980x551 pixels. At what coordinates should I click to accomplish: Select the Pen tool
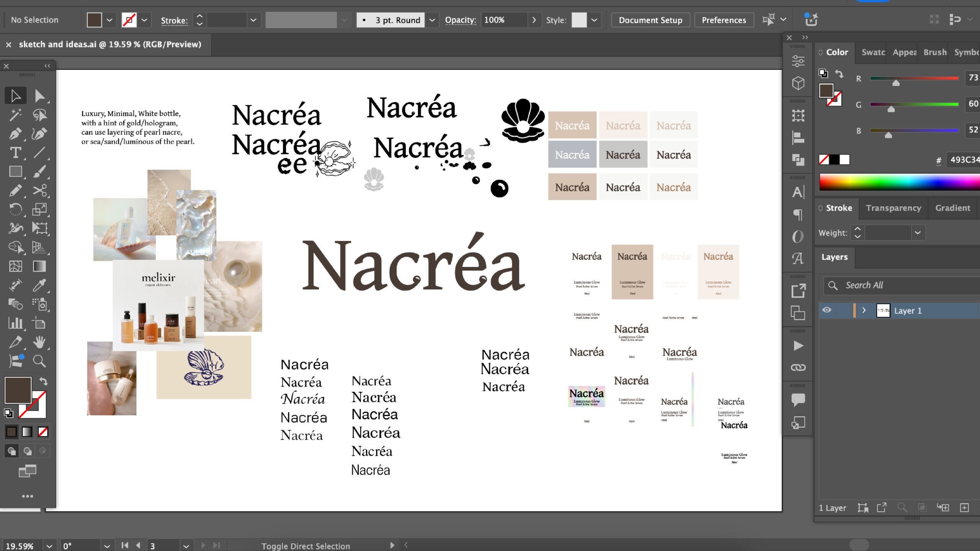[15, 134]
